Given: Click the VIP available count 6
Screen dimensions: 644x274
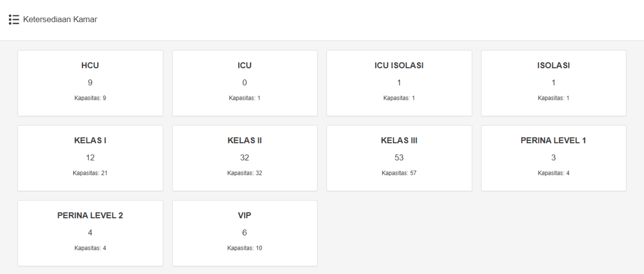Looking at the screenshot, I should (245, 232).
